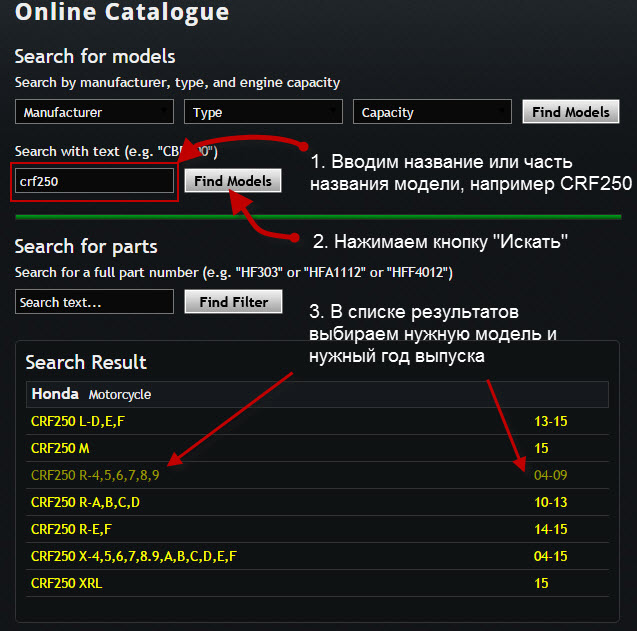Image resolution: width=637 pixels, height=631 pixels.
Task: Click year range 04-09 in results
Action: tap(550, 475)
